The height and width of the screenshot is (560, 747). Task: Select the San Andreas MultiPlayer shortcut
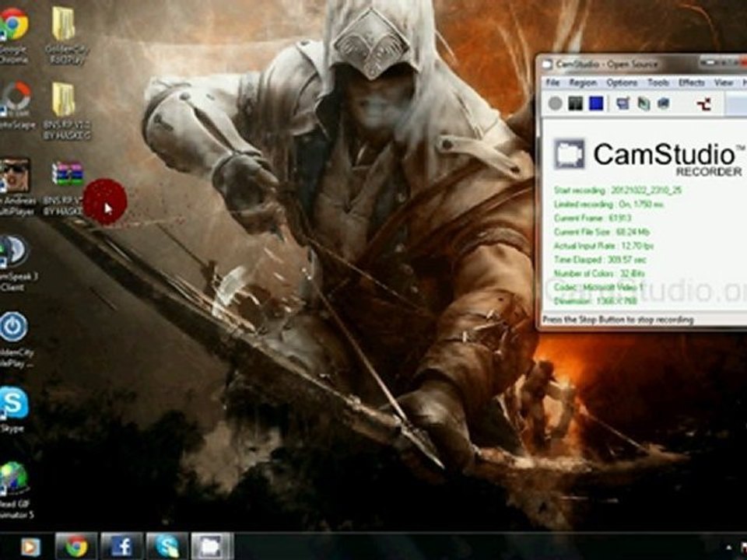(x=16, y=187)
